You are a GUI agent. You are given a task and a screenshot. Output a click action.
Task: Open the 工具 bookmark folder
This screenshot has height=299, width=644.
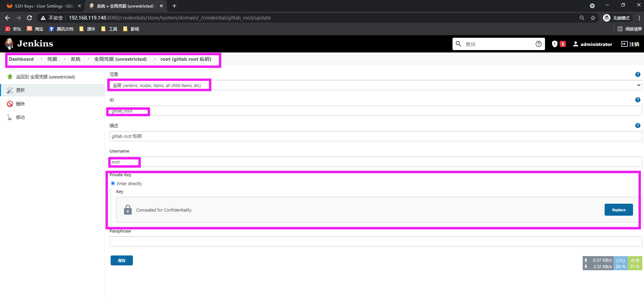click(109, 29)
